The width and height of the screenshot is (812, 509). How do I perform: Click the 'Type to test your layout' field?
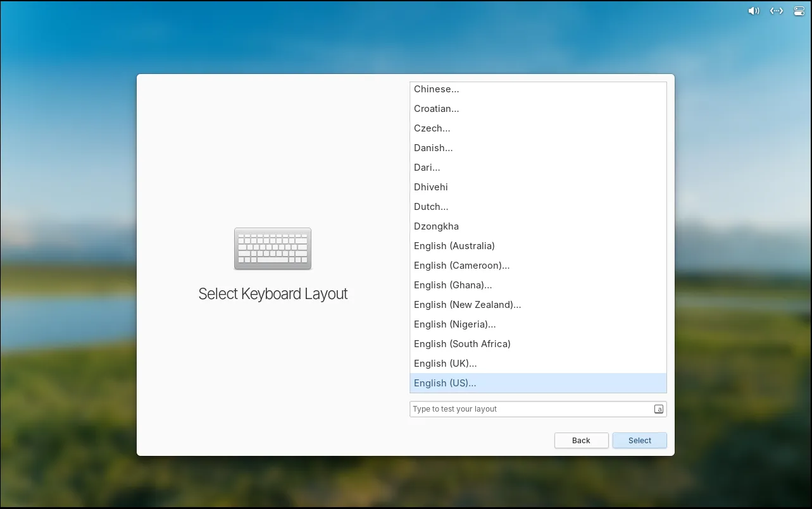tap(530, 409)
